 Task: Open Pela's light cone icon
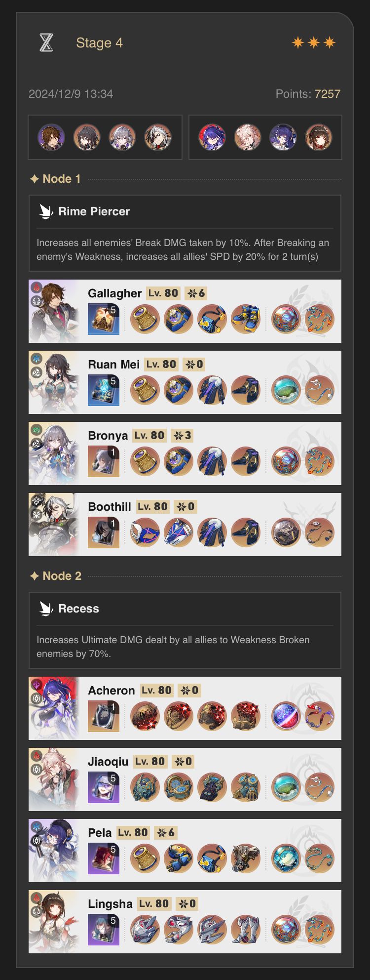(x=104, y=858)
